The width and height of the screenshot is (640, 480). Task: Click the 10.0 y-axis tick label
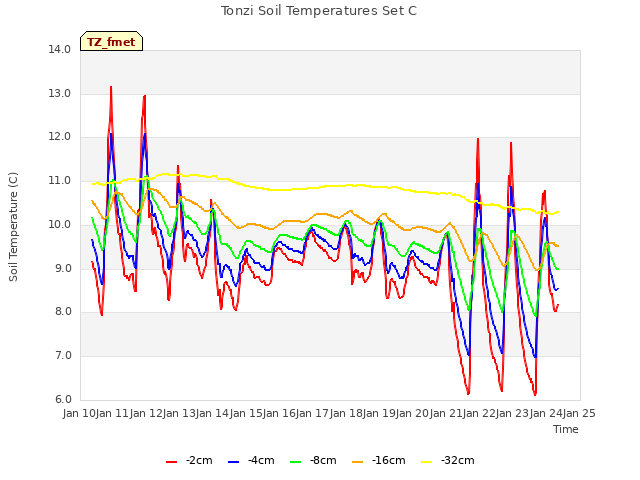[60, 224]
